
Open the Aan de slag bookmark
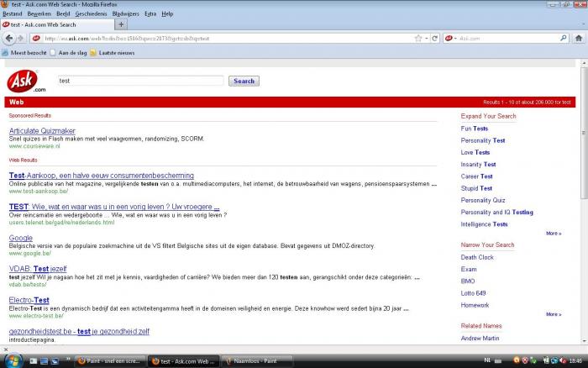(68, 53)
